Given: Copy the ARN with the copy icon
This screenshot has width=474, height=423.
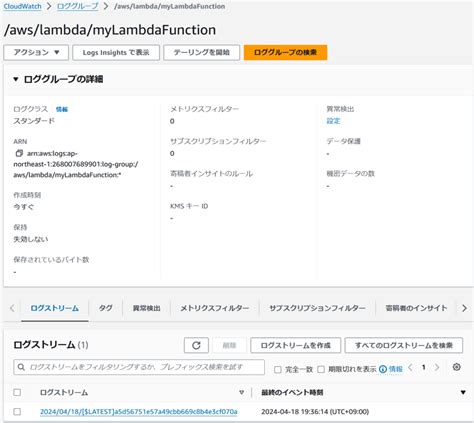Looking at the screenshot, I should (19, 153).
